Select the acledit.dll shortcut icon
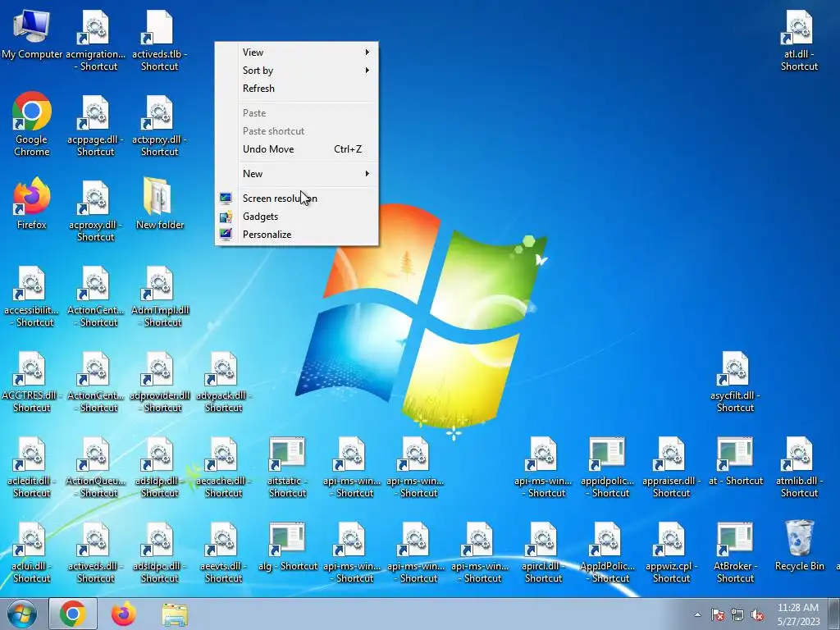The image size is (840, 630). point(32,467)
